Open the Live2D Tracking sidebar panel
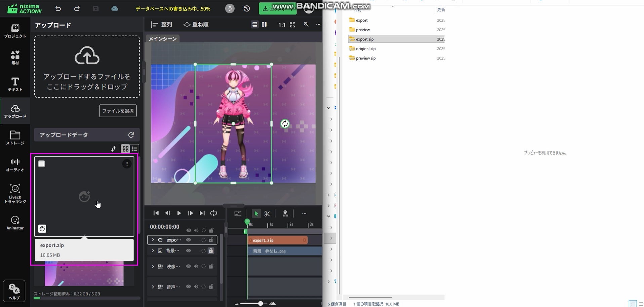Viewport: 644px width, 307px height. [15, 193]
